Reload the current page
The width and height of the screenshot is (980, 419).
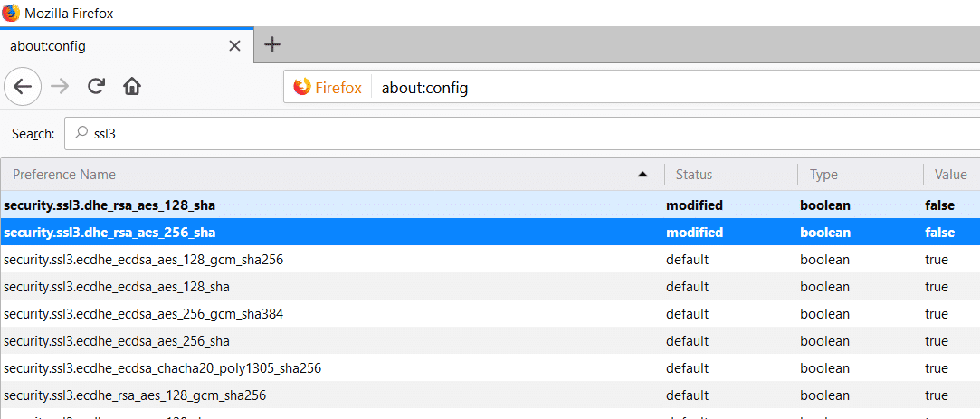(x=96, y=87)
